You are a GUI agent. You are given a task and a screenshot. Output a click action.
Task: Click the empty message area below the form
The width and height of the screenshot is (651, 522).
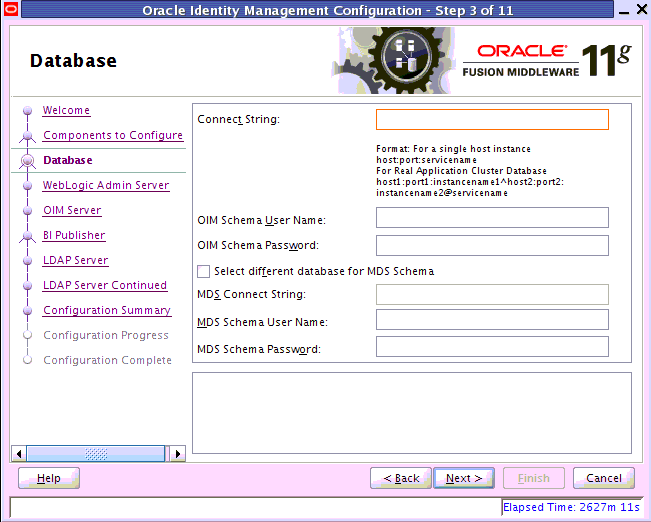412,413
